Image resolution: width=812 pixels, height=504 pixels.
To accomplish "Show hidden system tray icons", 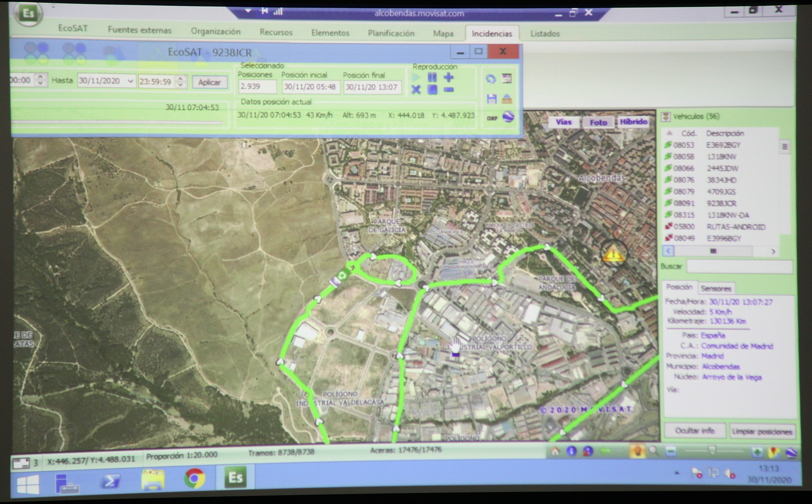I will [x=677, y=473].
